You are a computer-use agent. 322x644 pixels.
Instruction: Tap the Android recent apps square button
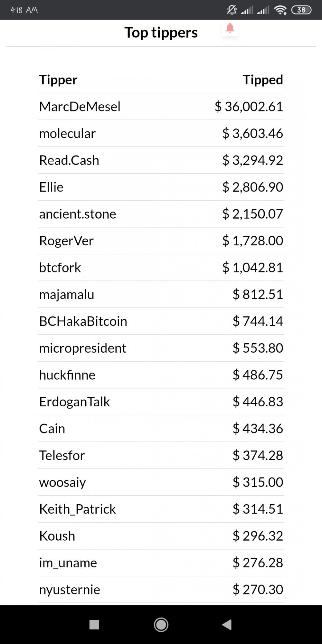94,625
